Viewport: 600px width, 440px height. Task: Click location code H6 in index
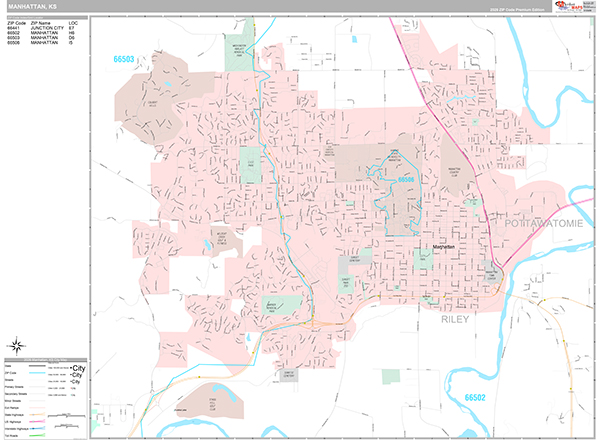pyautogui.click(x=72, y=33)
